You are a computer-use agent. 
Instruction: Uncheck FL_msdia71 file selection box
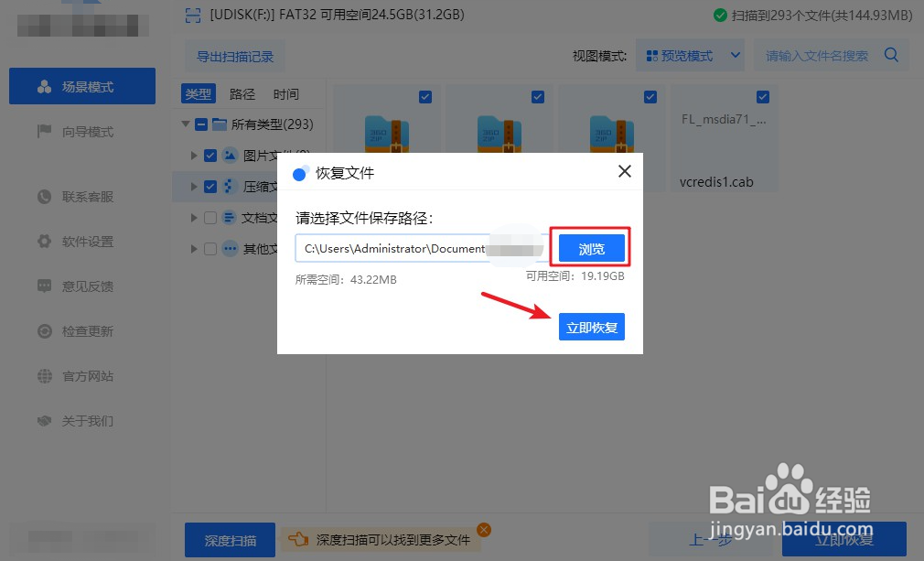(763, 96)
